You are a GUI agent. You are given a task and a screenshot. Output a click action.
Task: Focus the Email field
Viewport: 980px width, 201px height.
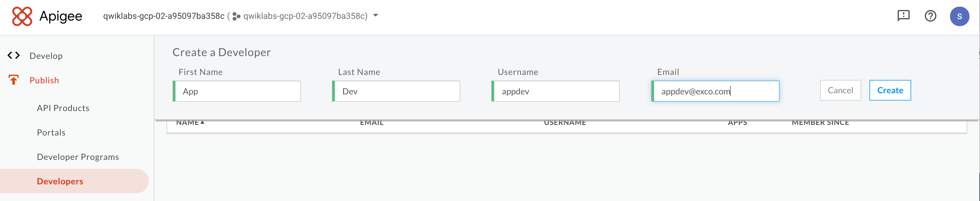click(x=715, y=91)
